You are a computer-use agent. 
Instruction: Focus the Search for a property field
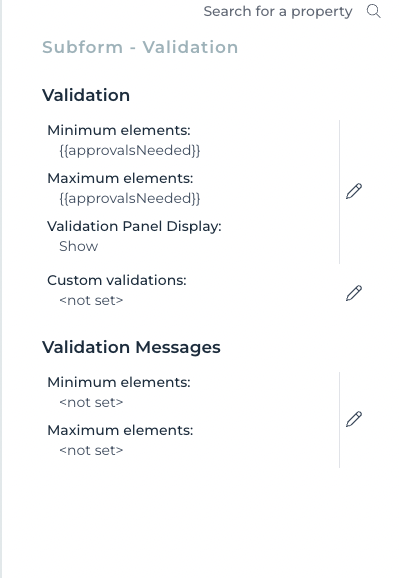click(x=278, y=11)
